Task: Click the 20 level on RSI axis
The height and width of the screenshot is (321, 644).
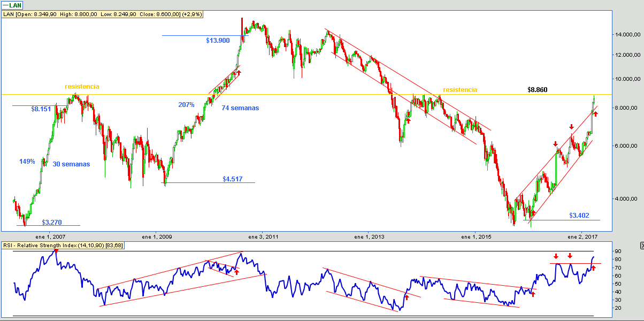Action: pos(618,308)
